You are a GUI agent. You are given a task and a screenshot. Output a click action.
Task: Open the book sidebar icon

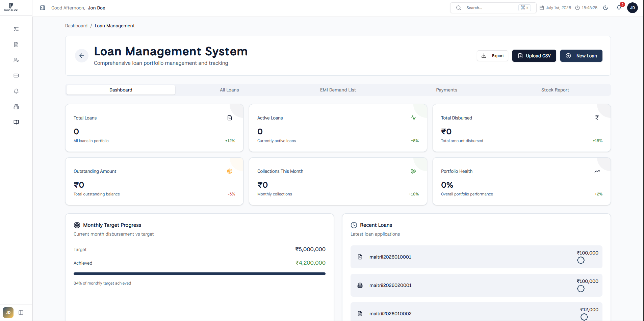pyautogui.click(x=16, y=122)
